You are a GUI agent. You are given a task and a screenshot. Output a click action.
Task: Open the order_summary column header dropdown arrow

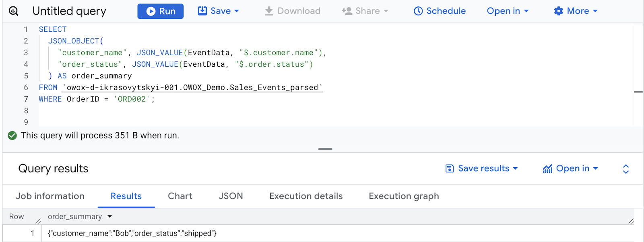(109, 217)
